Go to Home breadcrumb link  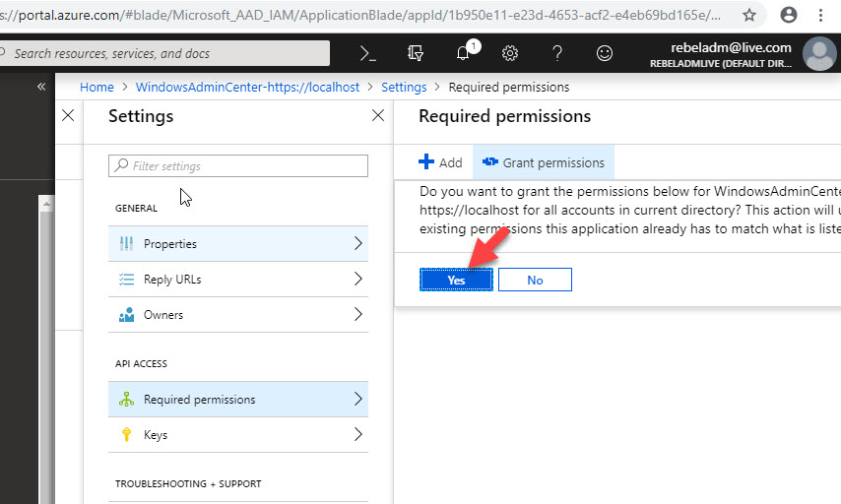pyautogui.click(x=97, y=87)
